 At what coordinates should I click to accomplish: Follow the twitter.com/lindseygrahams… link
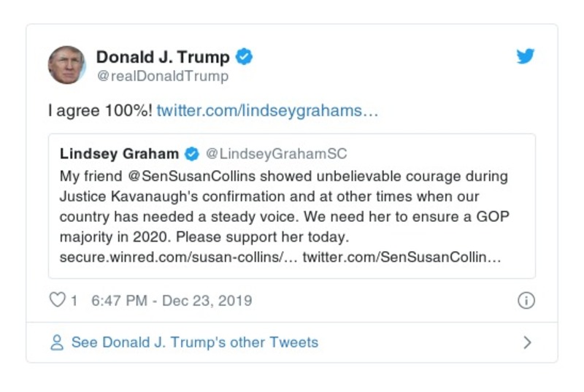[267, 110]
